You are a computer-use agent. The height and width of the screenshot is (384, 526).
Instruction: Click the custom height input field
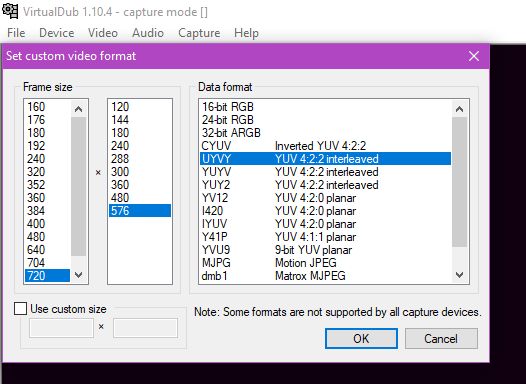(145, 328)
